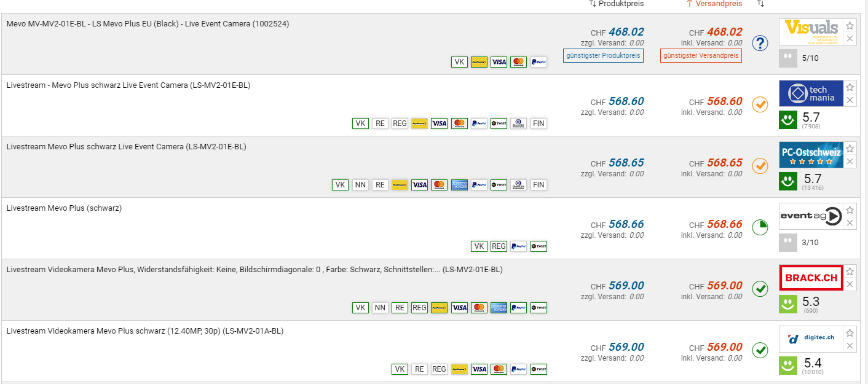The width and height of the screenshot is (868, 384).
Task: Click the TWINT icon in the eventag row
Action: (x=539, y=246)
